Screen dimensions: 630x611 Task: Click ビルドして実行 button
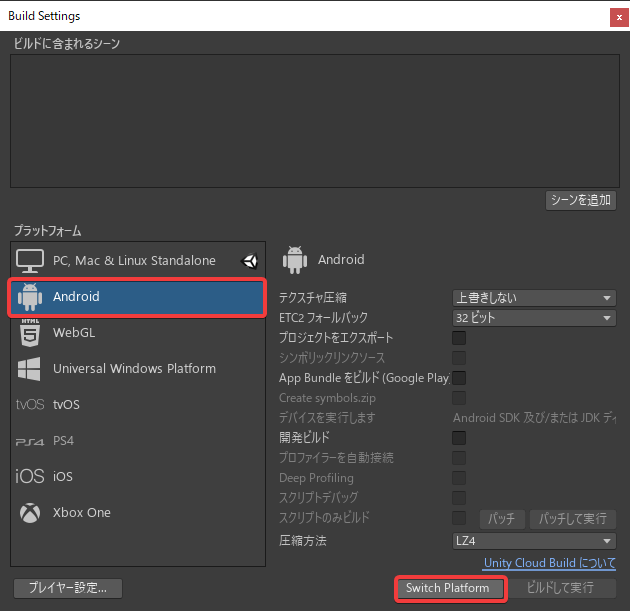point(560,589)
